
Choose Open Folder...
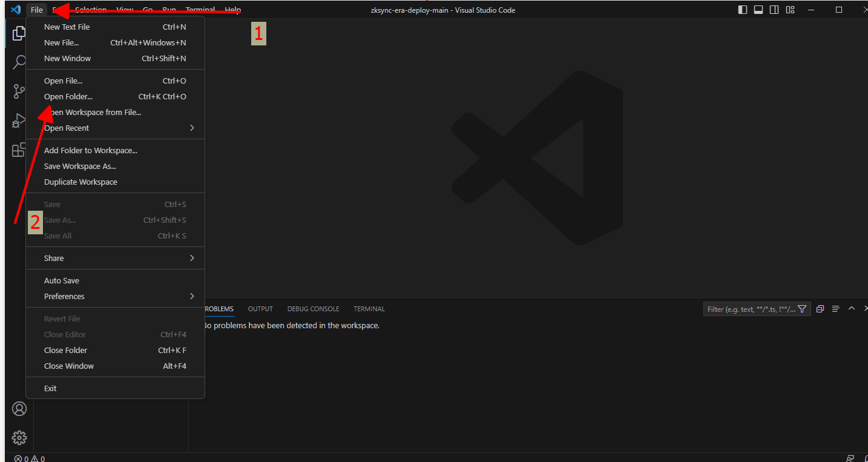pos(115,96)
